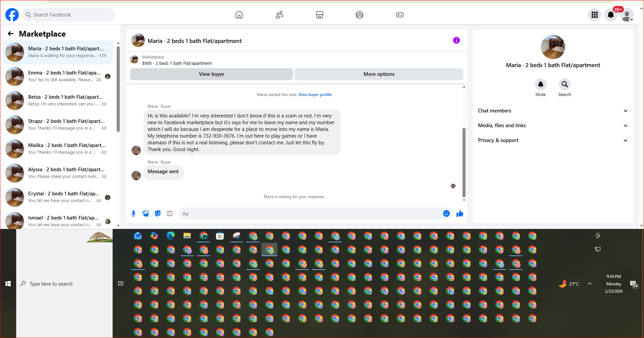Click the message thread scroll up arrow

(464, 87)
